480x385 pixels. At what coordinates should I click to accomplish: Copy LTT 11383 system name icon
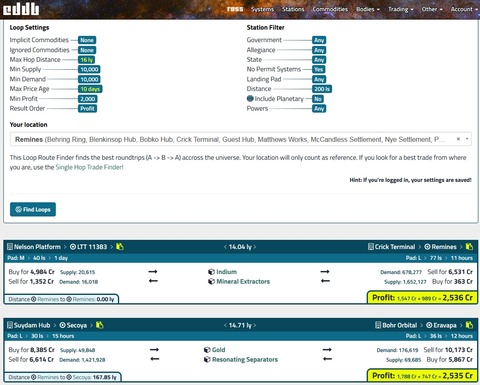pos(120,247)
